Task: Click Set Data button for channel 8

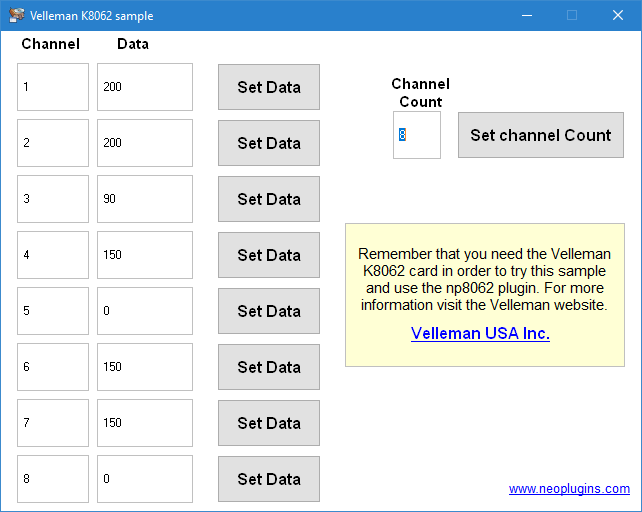Action: [269, 479]
